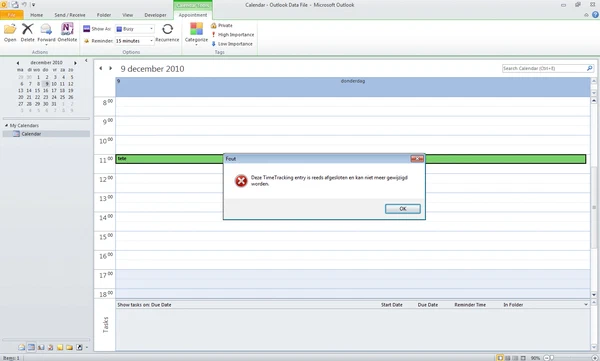Switch to the Send / Receive tab
600x361 pixels.
[70, 15]
